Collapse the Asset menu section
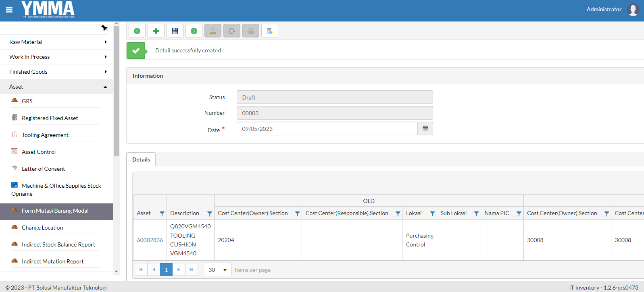Screen dimensions: 644x292 point(56,87)
